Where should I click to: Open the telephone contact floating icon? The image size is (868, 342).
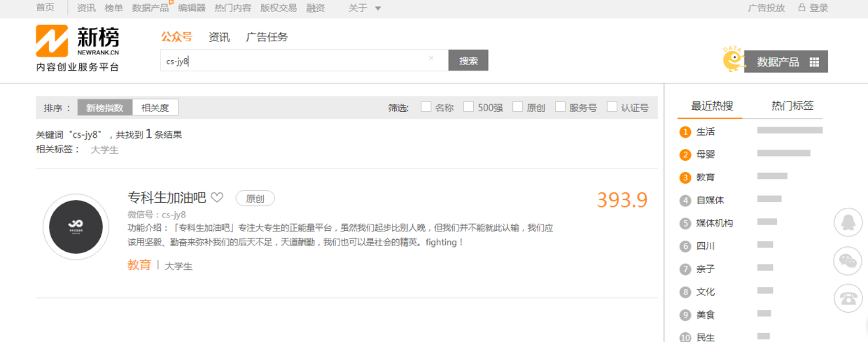[848, 299]
